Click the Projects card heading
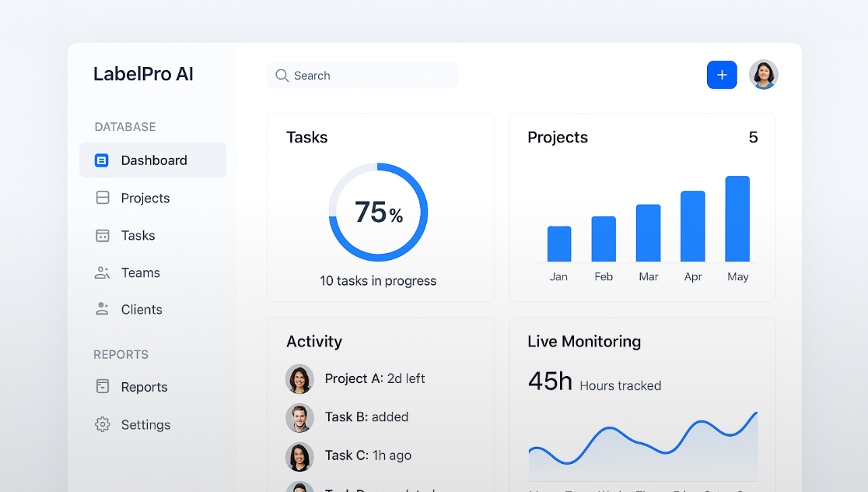The width and height of the screenshot is (868, 492). coord(558,138)
